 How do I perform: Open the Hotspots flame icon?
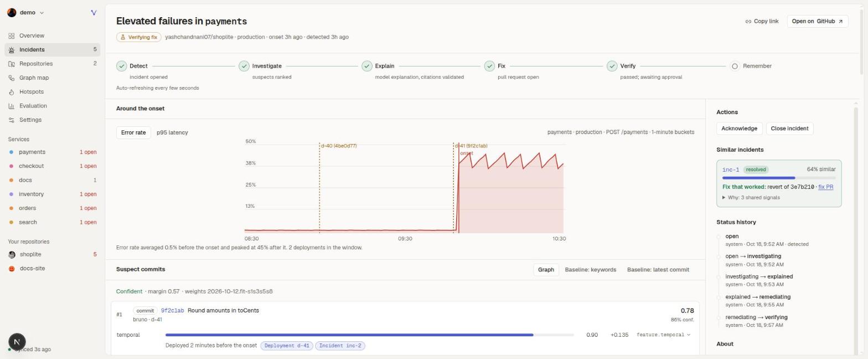pyautogui.click(x=11, y=92)
